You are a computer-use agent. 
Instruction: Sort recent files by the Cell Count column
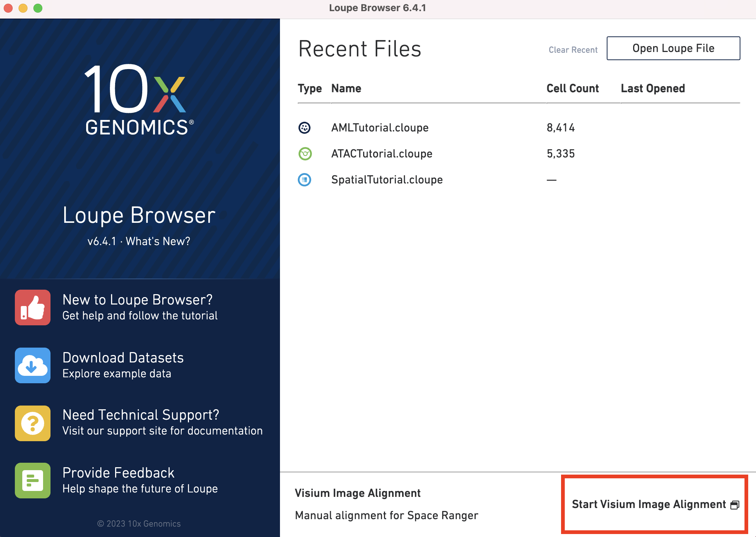point(573,88)
